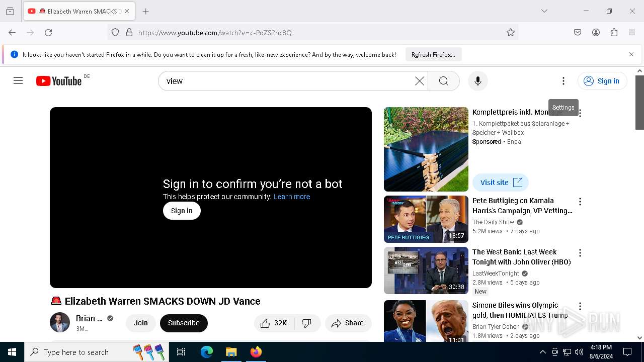Click the Windows taskbar search box
The width and height of the screenshot is (644, 362).
click(x=97, y=352)
